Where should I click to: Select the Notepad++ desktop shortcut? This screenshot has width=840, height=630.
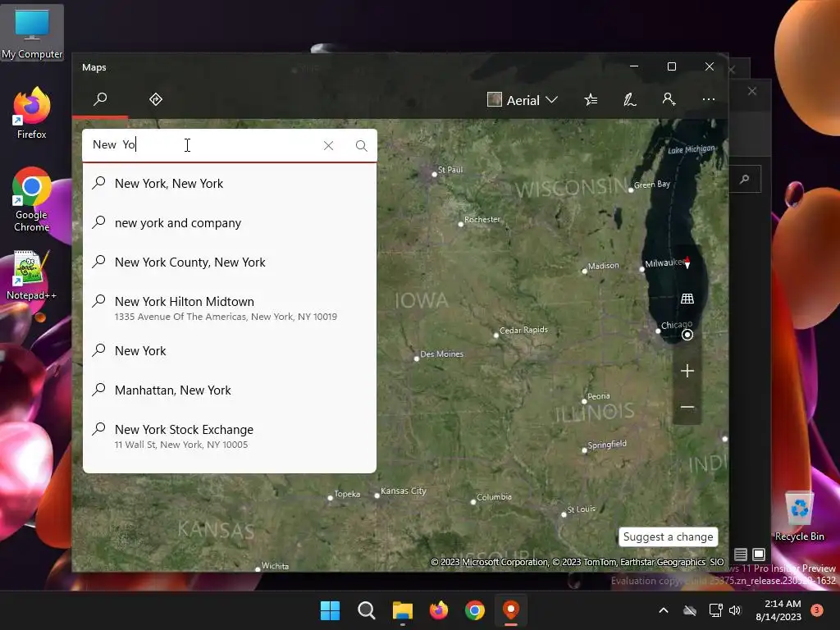(32, 276)
